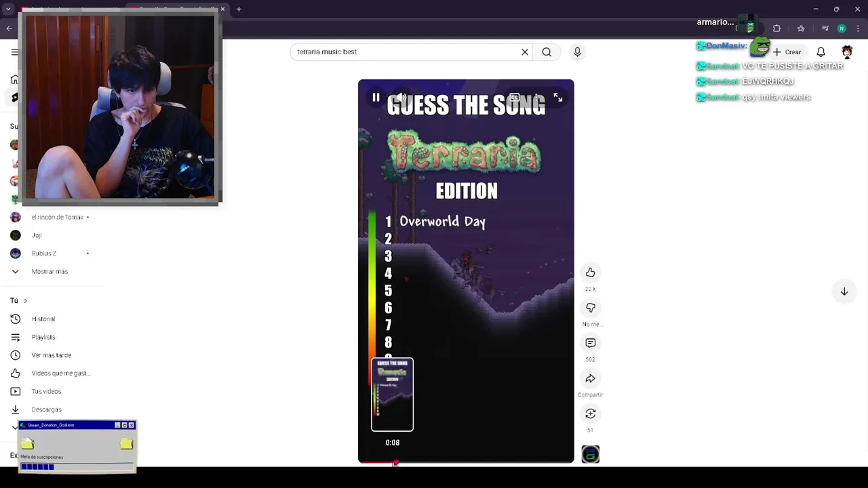Go to next short with down arrow

click(844, 291)
